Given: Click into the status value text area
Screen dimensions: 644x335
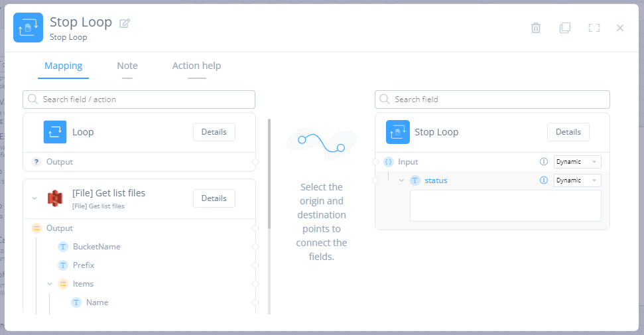Looking at the screenshot, I should pyautogui.click(x=505, y=206).
